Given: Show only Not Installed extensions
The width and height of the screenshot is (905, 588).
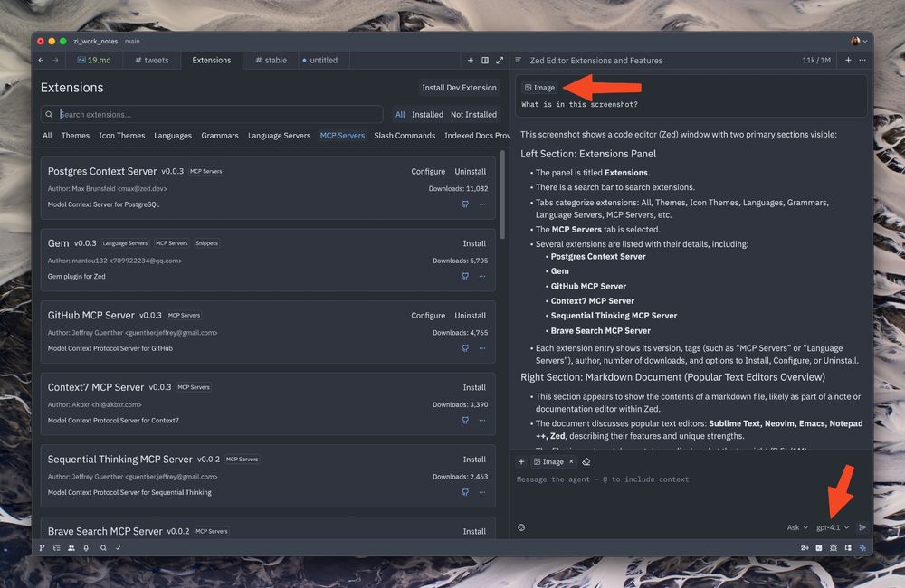Looking at the screenshot, I should tap(473, 114).
